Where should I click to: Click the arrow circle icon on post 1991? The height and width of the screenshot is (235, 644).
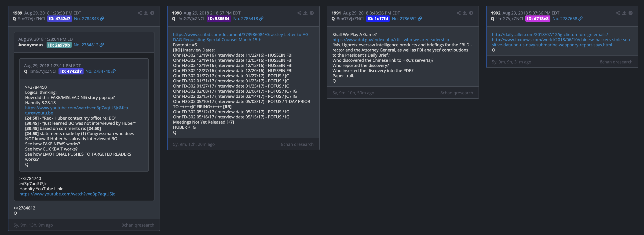click(x=471, y=13)
